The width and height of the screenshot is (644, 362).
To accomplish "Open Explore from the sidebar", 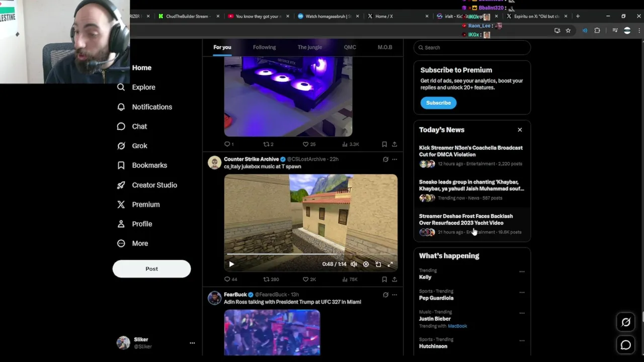I will [x=136, y=87].
